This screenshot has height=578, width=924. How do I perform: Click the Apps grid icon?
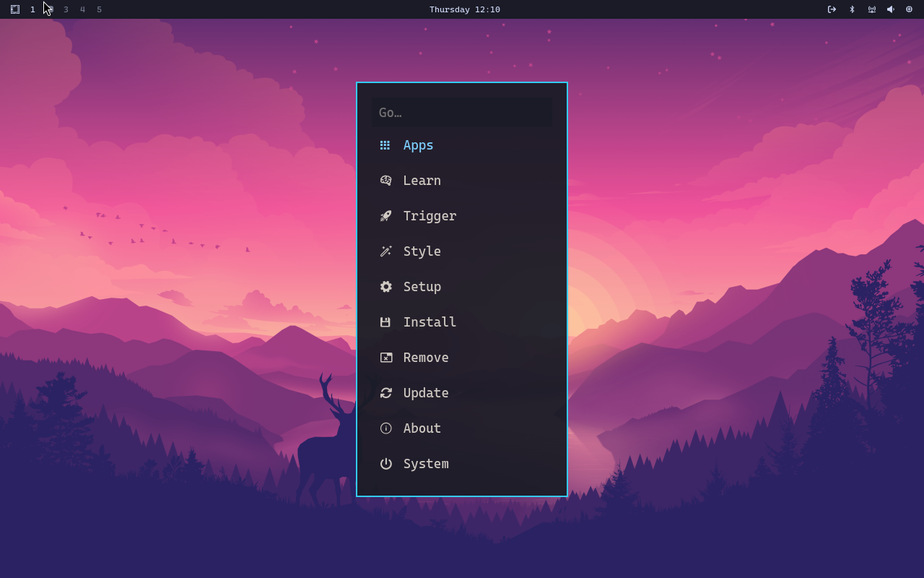pyautogui.click(x=385, y=145)
